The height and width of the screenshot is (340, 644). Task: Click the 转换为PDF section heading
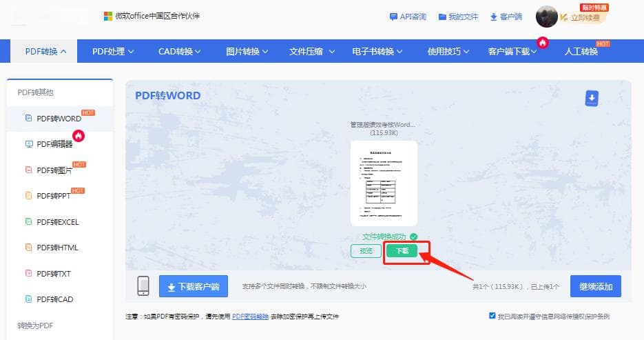[35, 326]
